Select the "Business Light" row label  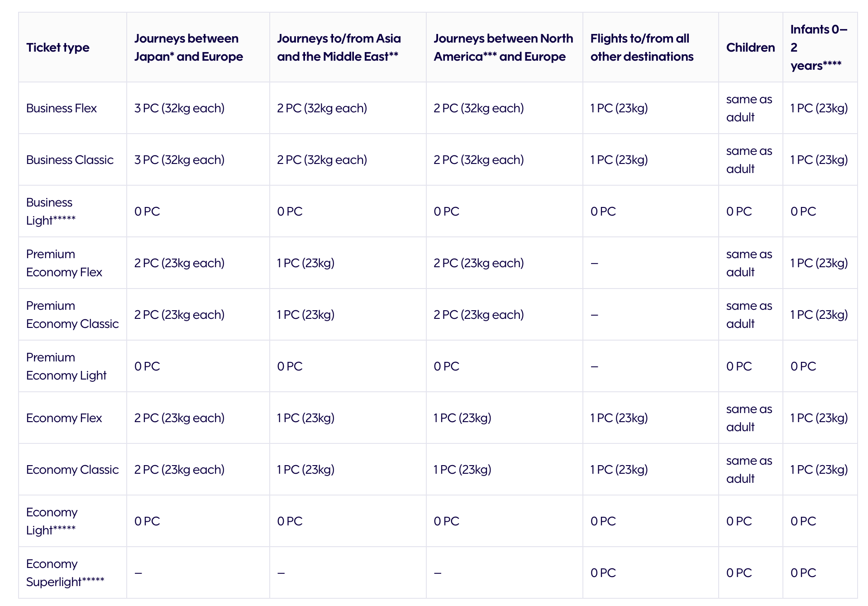coord(51,212)
